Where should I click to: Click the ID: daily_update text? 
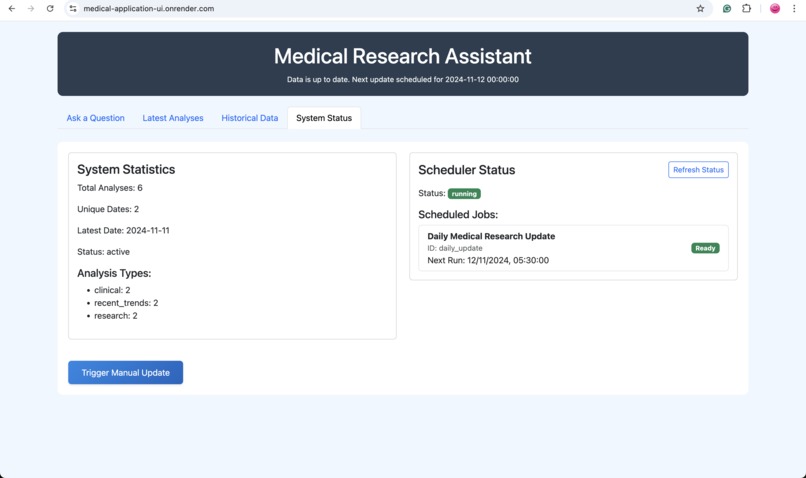(x=455, y=248)
